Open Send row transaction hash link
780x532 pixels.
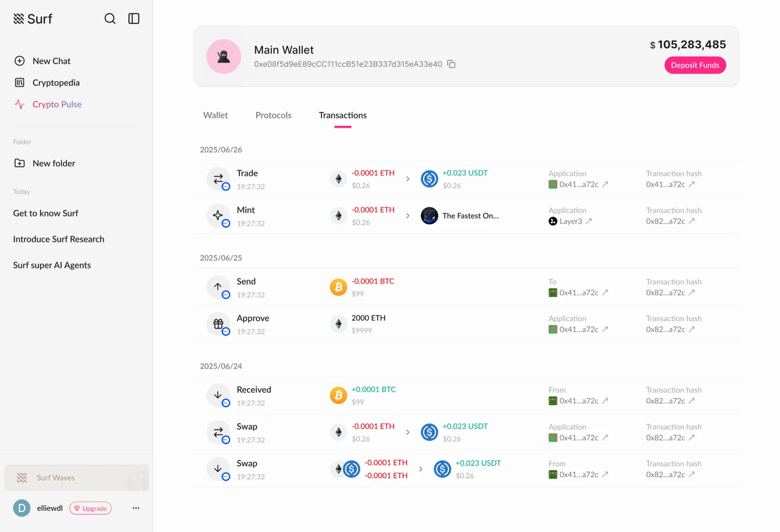[670, 293]
